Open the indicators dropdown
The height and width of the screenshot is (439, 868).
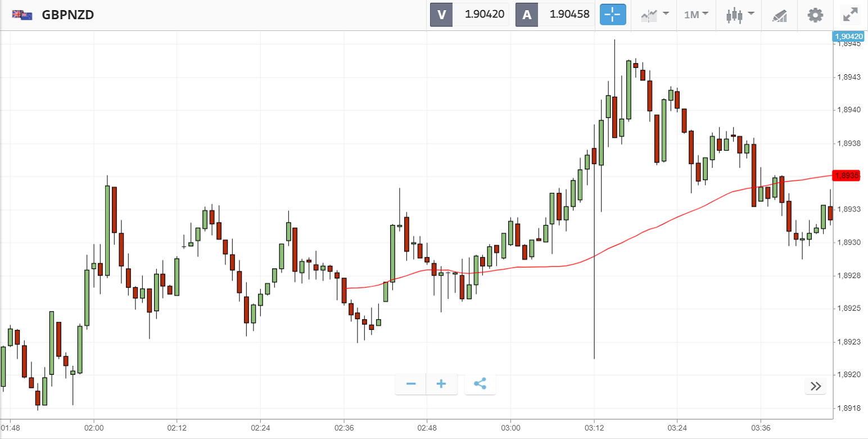[x=654, y=15]
